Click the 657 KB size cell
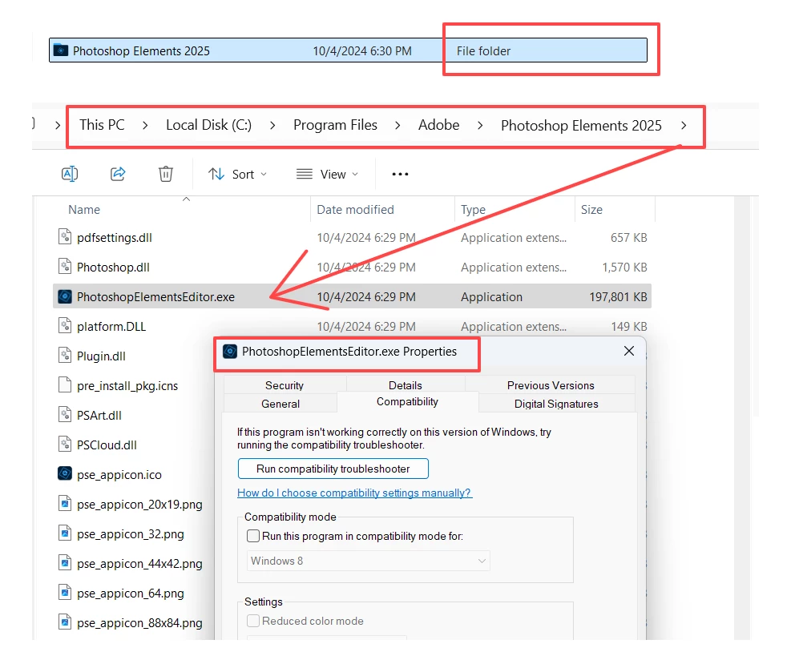 click(628, 237)
